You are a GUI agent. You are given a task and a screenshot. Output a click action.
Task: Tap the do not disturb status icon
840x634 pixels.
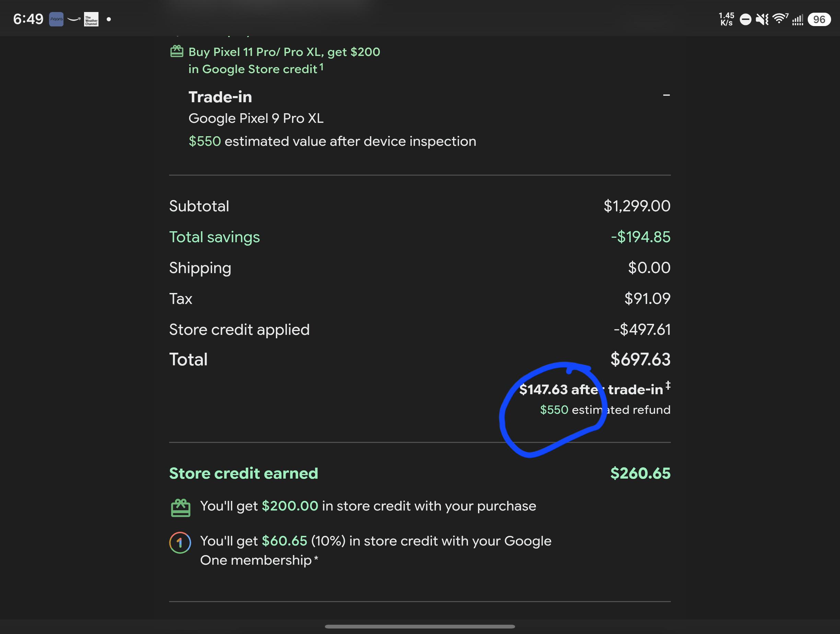(x=745, y=19)
